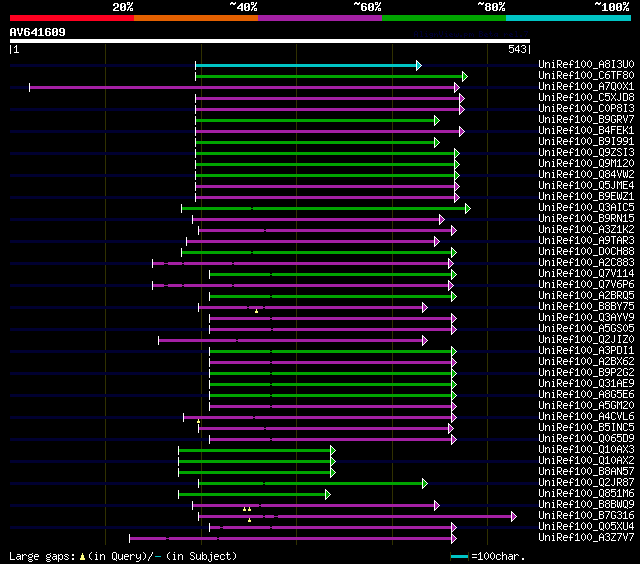Open hit UniRef100_C6TF80

pyautogui.click(x=586, y=75)
